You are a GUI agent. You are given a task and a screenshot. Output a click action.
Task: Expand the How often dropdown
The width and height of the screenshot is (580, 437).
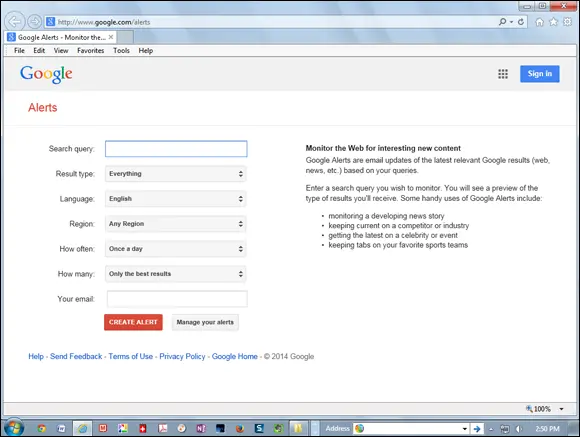tap(176, 249)
